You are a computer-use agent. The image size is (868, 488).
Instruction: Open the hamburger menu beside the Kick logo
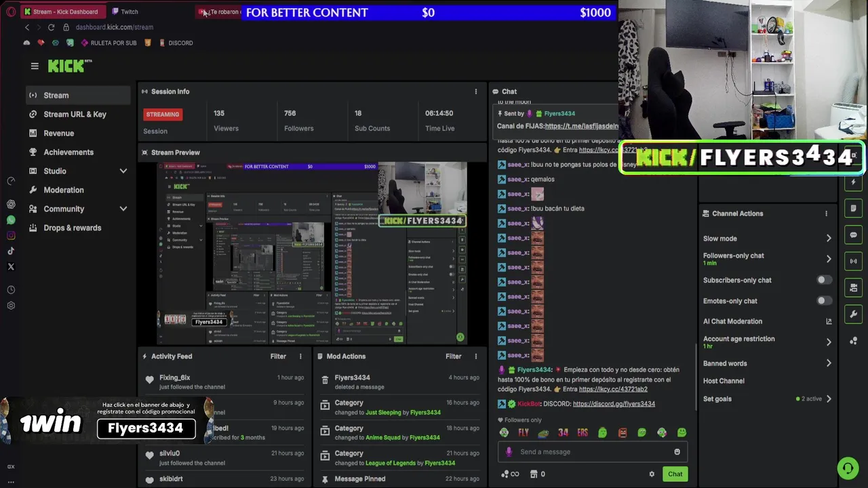[x=35, y=66]
